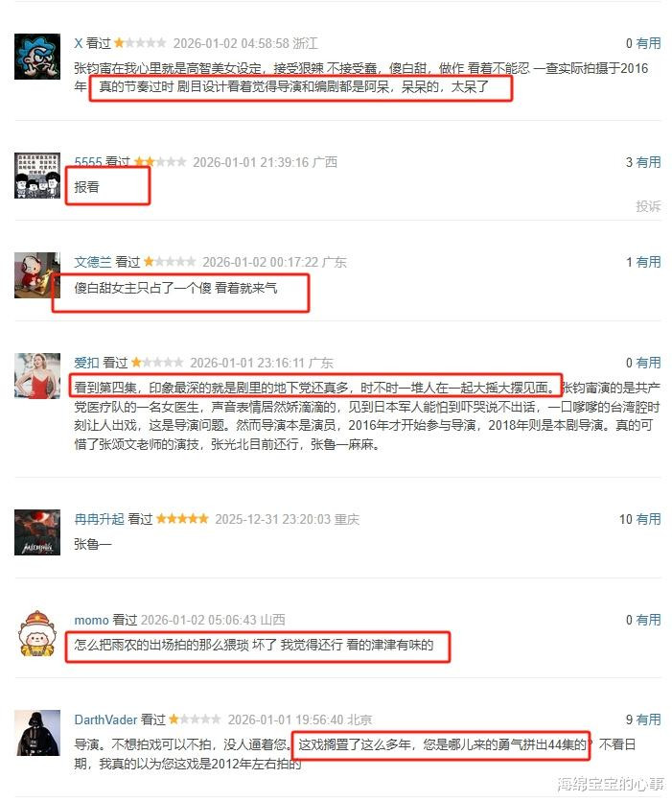672x802 pixels.
Task: Open DarthVader's helmet avatar
Action: (37, 733)
